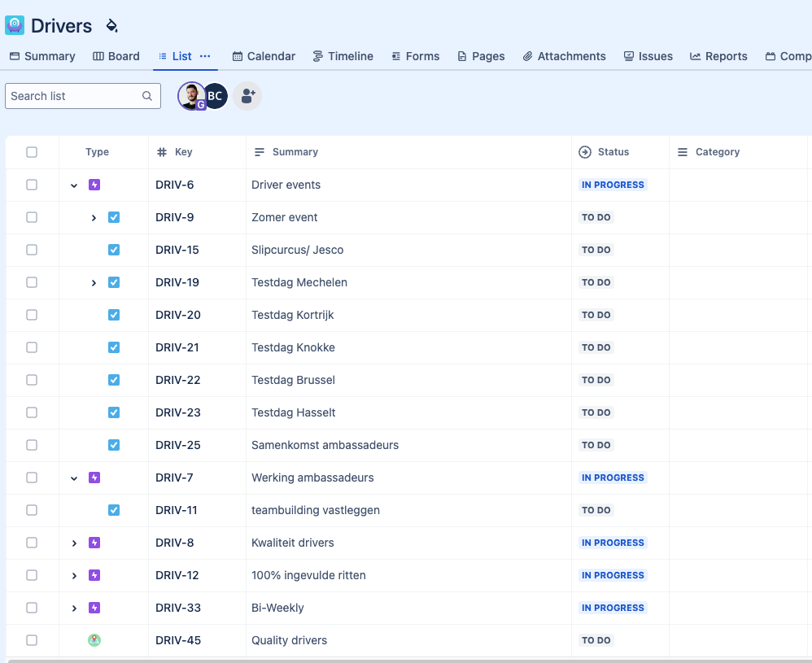Viewport: 812px width, 663px height.
Task: Click the task icon for DRIV-11
Action: coord(114,510)
